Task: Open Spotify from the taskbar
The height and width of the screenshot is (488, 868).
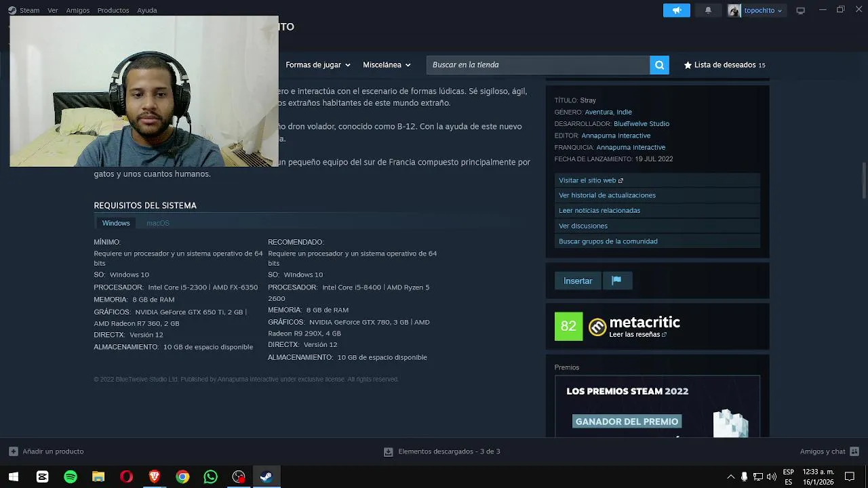Action: click(x=71, y=476)
